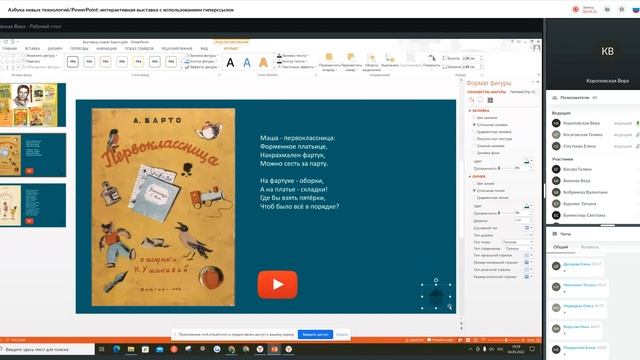
Task: Select the last slide thumbnail in panel
Action: pyautogui.click(x=33, y=205)
